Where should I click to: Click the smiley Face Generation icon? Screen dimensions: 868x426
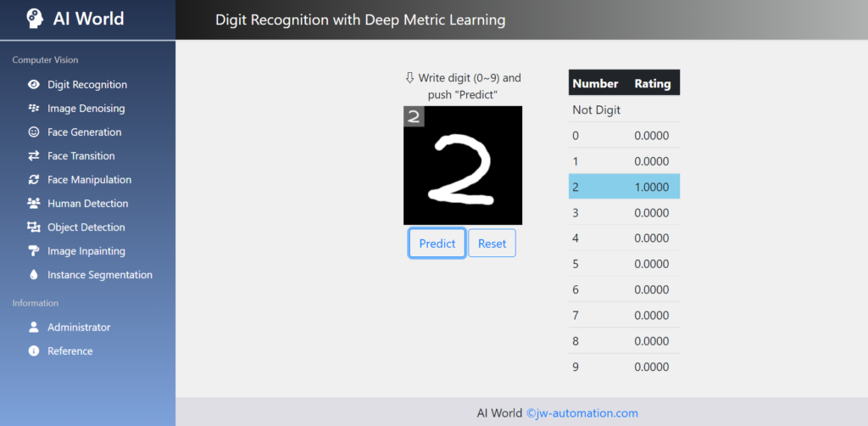(x=34, y=132)
